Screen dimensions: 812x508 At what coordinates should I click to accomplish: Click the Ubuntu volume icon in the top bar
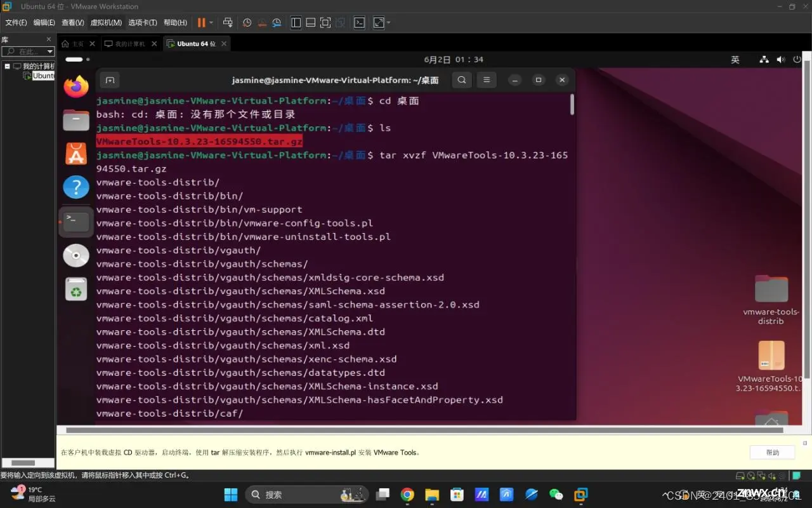[x=781, y=60]
